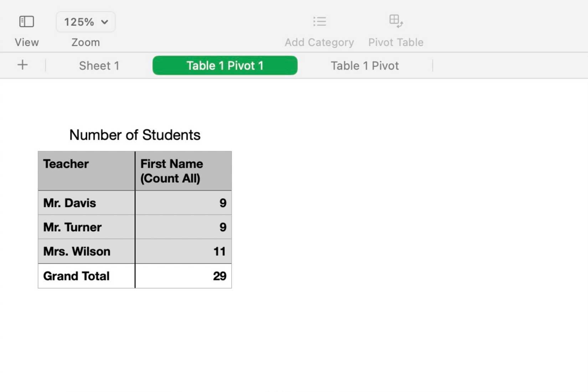Open the Table 1 Pivot tab
588x392 pixels.
tap(365, 65)
